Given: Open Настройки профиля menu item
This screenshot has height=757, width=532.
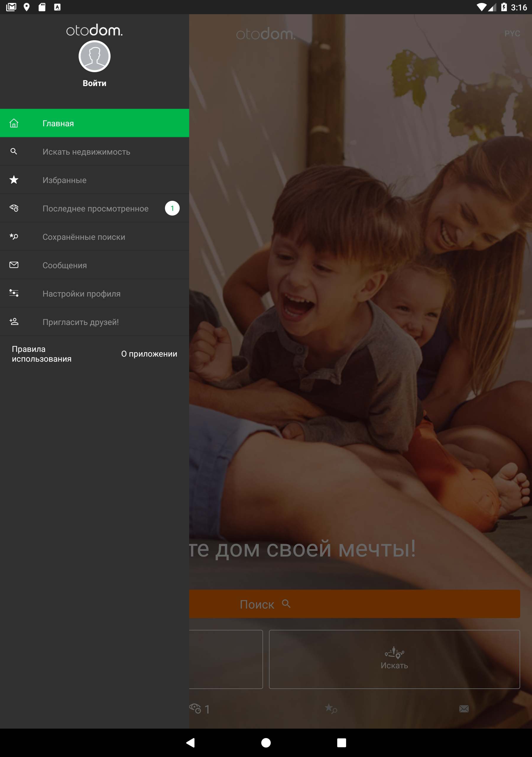Looking at the screenshot, I should click(x=95, y=293).
